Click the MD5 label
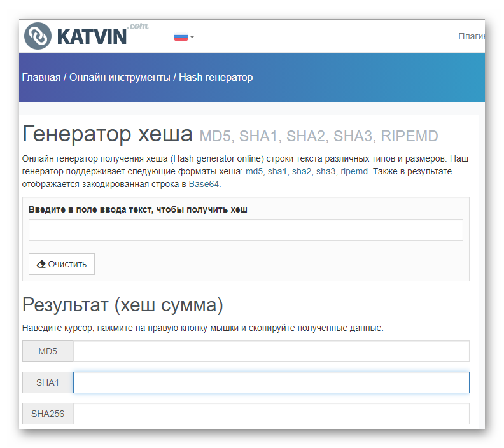Viewport: 504px width, 448px height. tap(48, 351)
